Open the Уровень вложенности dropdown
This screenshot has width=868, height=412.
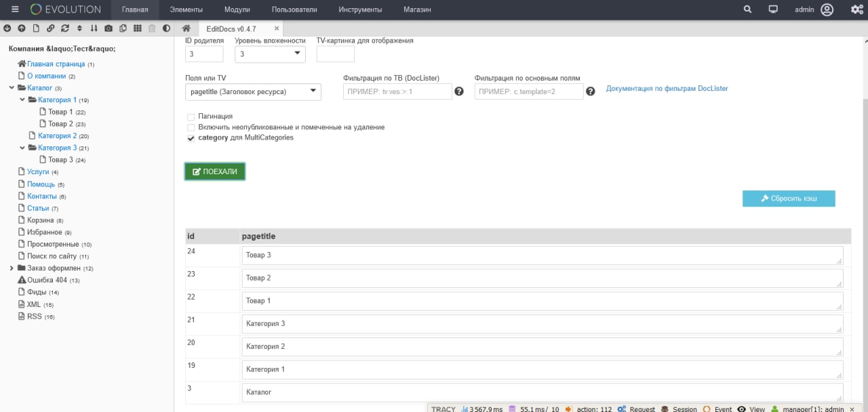point(270,54)
